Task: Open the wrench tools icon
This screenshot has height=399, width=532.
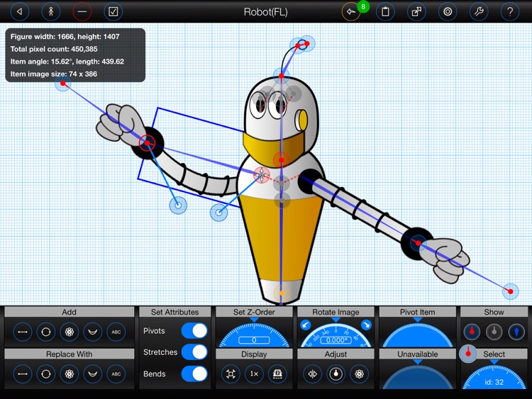Action: click(x=479, y=12)
